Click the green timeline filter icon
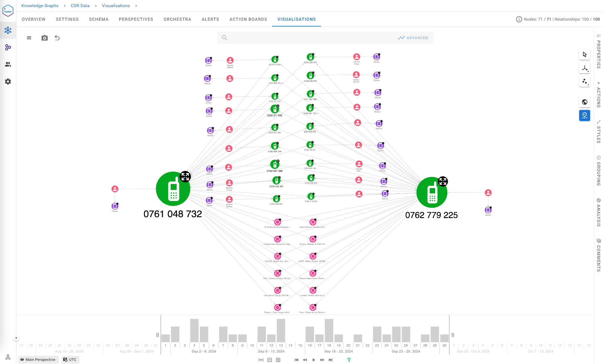This screenshot has height=364, width=603. pyautogui.click(x=349, y=360)
